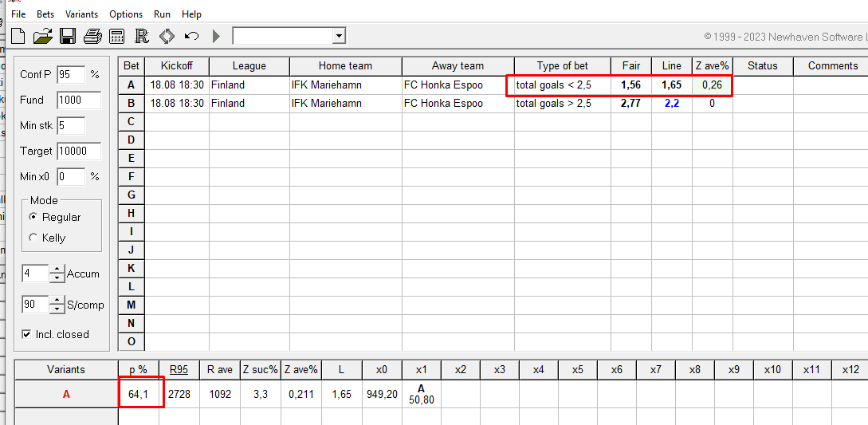The width and height of the screenshot is (868, 425).
Task: Click the Conf P input field
Action: coord(71,74)
